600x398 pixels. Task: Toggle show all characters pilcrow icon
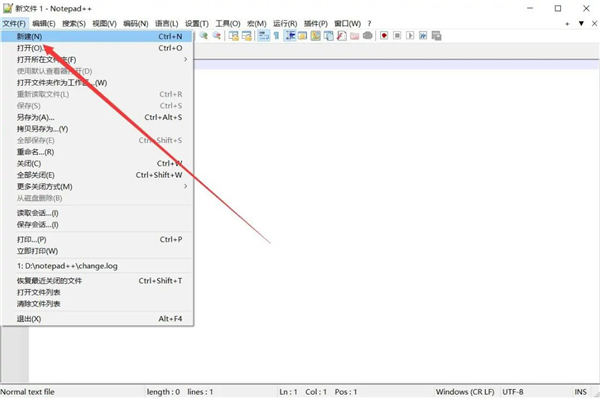pos(276,36)
